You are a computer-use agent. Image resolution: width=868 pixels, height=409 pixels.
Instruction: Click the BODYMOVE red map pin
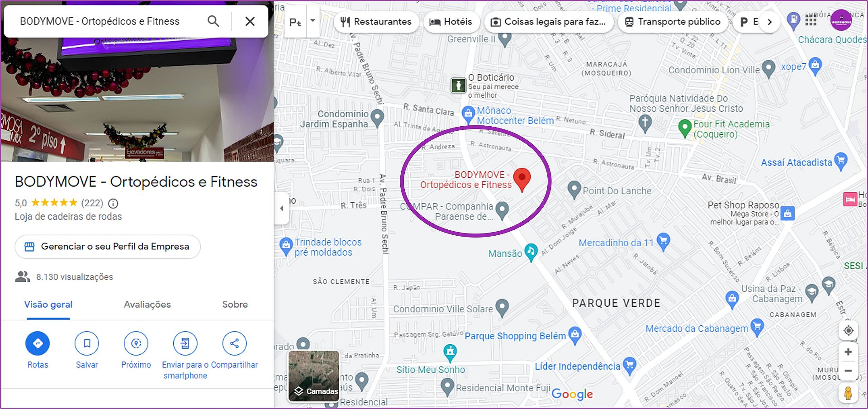point(522,180)
